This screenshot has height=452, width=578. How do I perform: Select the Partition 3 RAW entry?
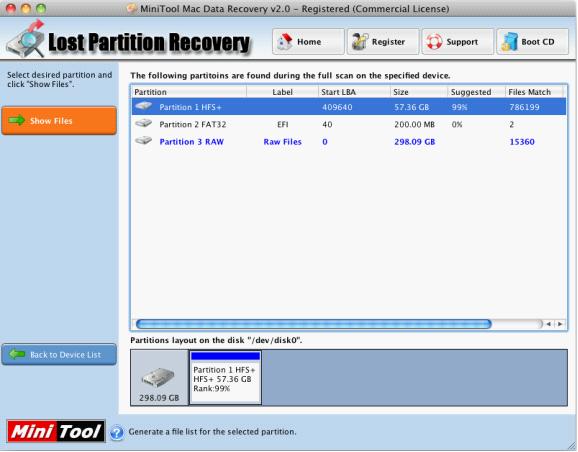[349, 142]
